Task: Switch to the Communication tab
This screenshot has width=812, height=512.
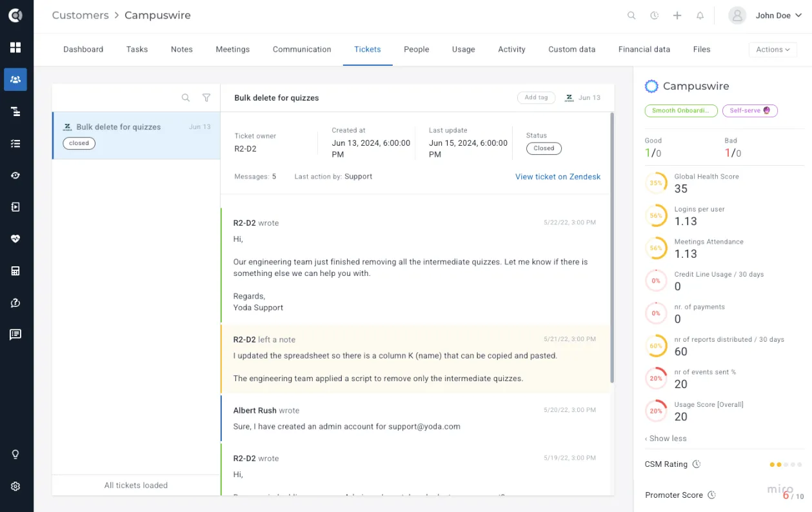Action: pos(302,49)
